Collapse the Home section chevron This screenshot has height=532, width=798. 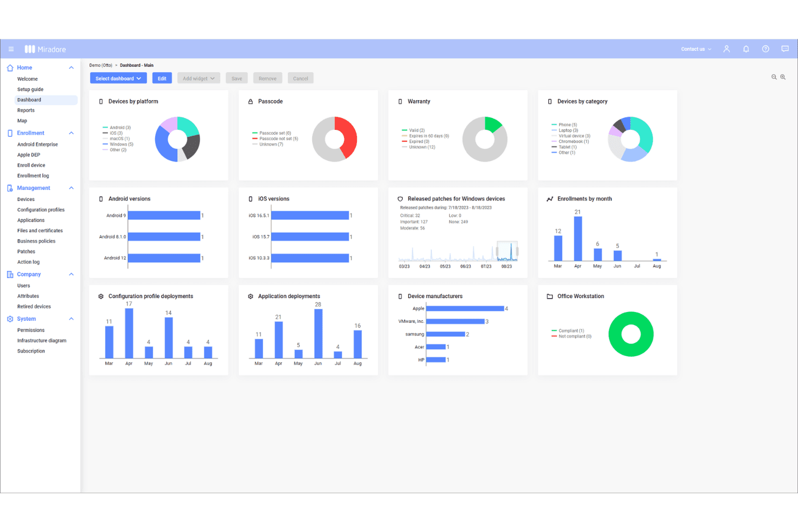(x=71, y=67)
